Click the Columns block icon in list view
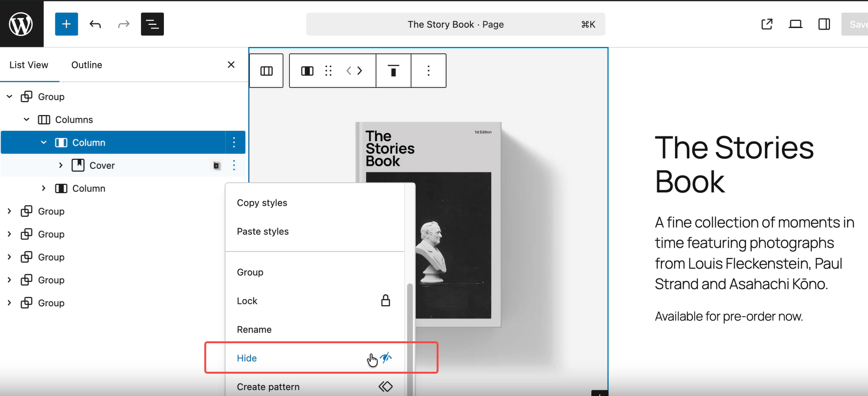This screenshot has height=396, width=868. point(44,119)
